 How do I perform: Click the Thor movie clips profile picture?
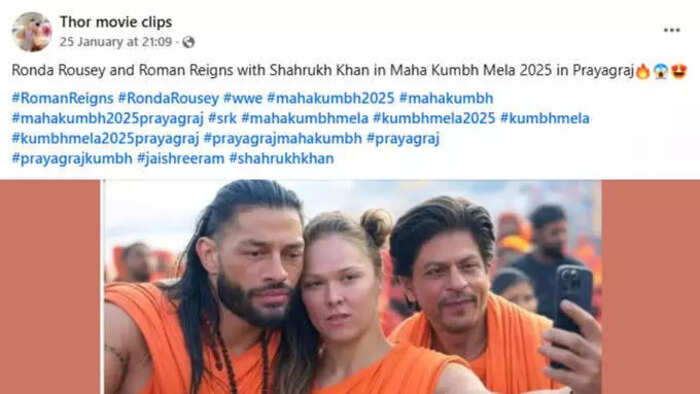point(32,32)
